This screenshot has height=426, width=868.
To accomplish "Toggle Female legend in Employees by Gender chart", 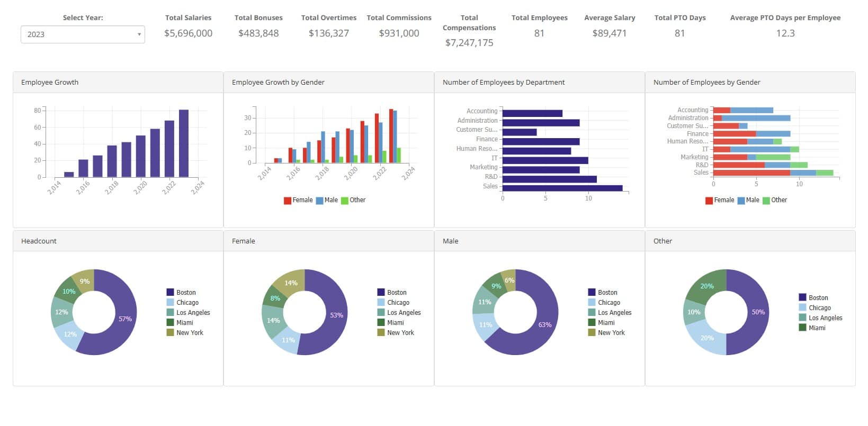I will (720, 200).
